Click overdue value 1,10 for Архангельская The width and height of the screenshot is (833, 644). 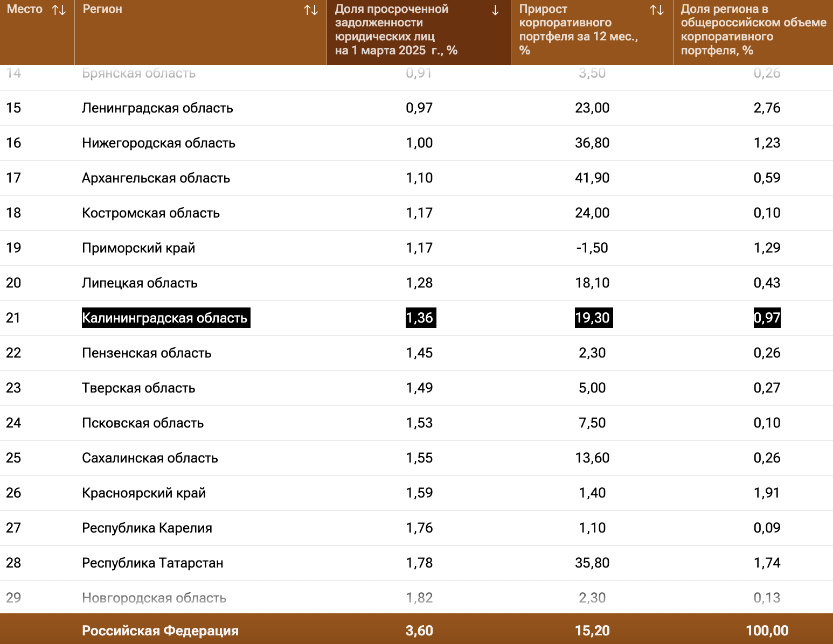pos(419,178)
